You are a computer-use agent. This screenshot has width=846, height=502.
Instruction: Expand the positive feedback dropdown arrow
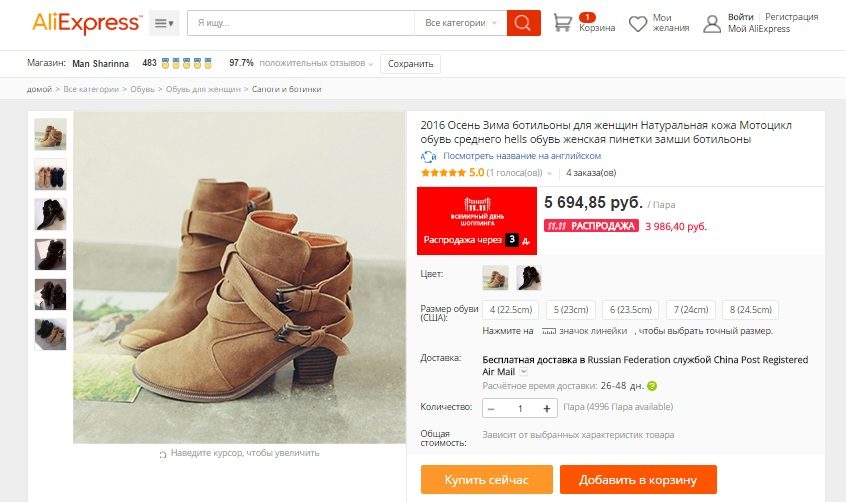coord(371,64)
